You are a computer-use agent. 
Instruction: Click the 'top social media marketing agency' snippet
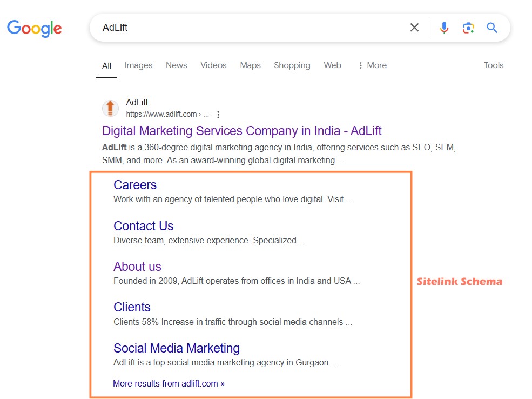pyautogui.click(x=226, y=363)
